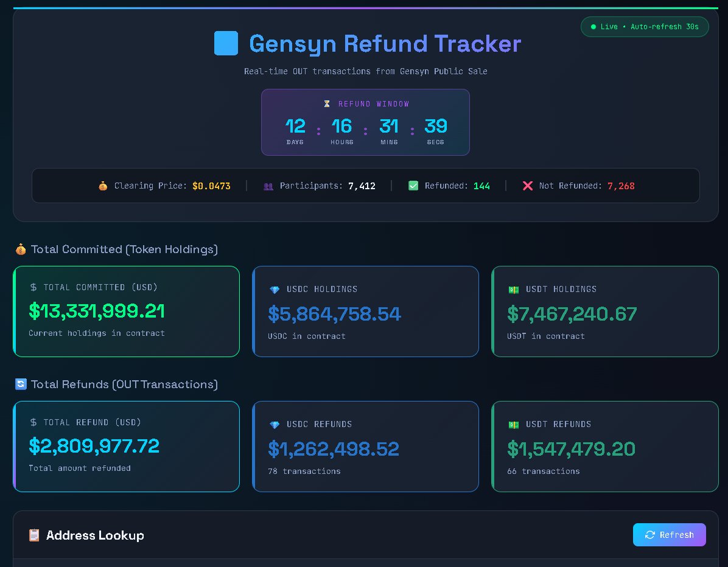Viewport: 728px width, 567px height.
Task: Click the Live Auto-refresh 30s badge
Action: tap(645, 27)
